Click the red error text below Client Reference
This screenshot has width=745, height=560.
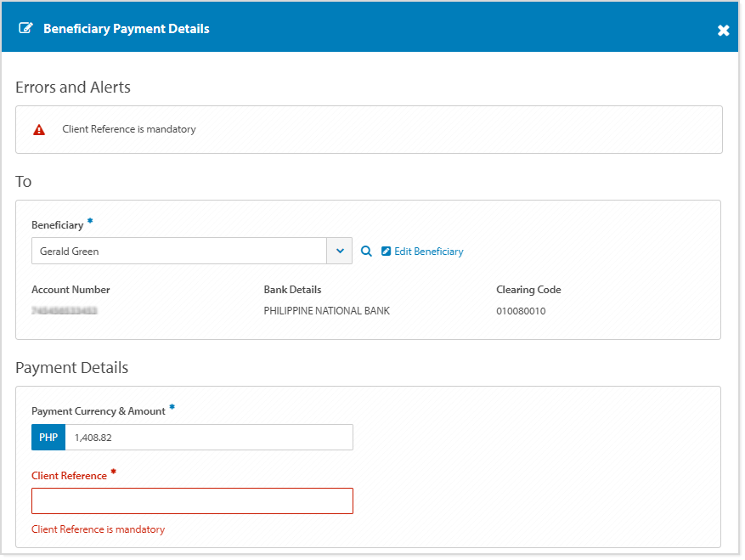[x=98, y=529]
